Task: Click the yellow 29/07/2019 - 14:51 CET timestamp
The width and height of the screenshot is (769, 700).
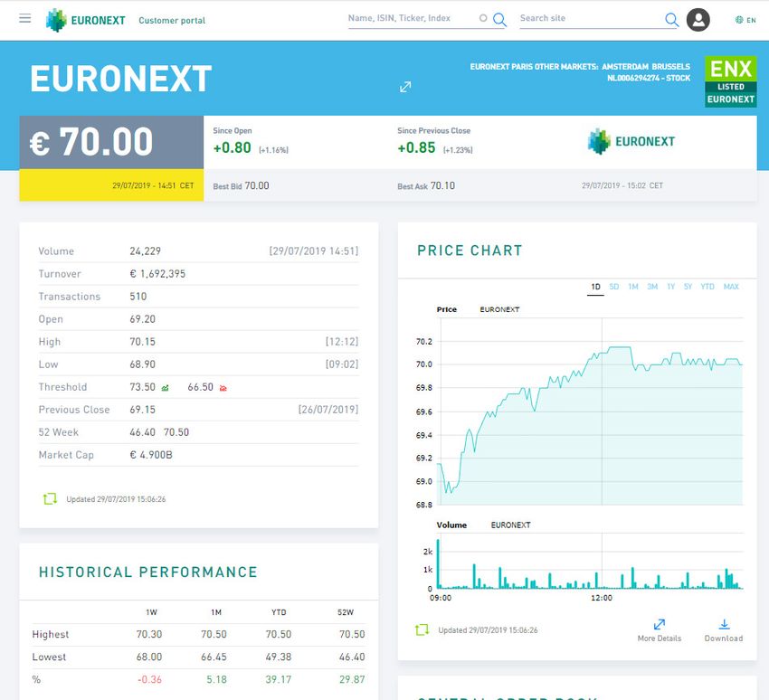Action: click(153, 185)
